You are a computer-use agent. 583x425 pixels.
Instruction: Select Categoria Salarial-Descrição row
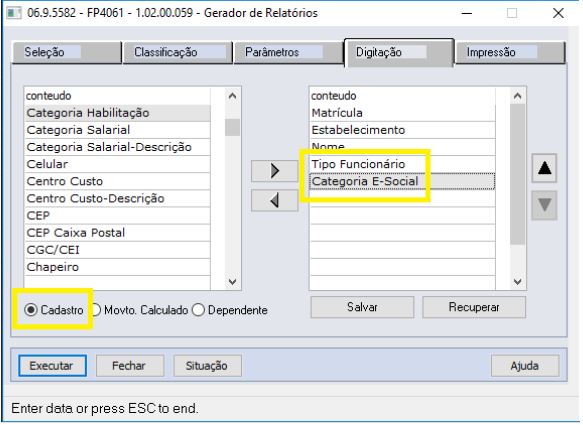pyautogui.click(x=117, y=147)
